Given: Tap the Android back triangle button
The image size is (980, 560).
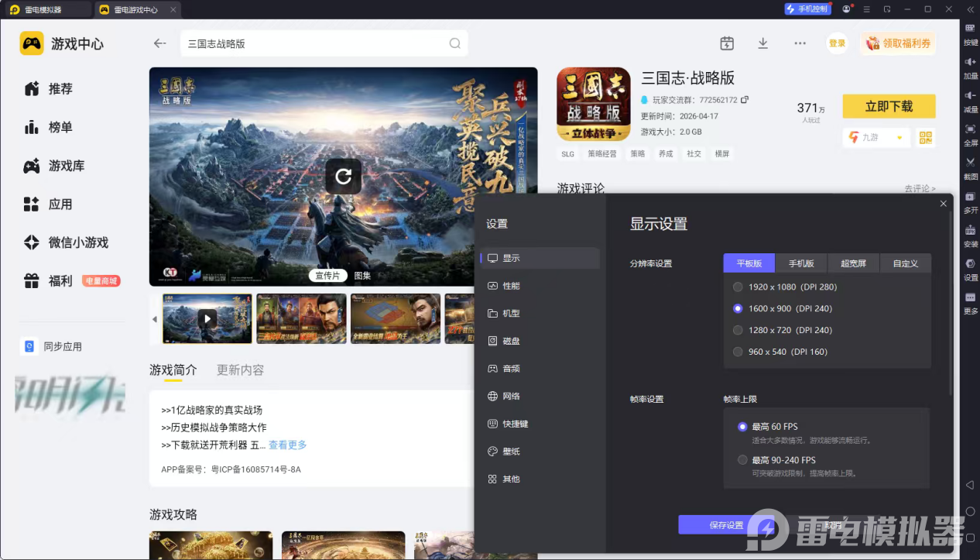Looking at the screenshot, I should click(x=970, y=485).
